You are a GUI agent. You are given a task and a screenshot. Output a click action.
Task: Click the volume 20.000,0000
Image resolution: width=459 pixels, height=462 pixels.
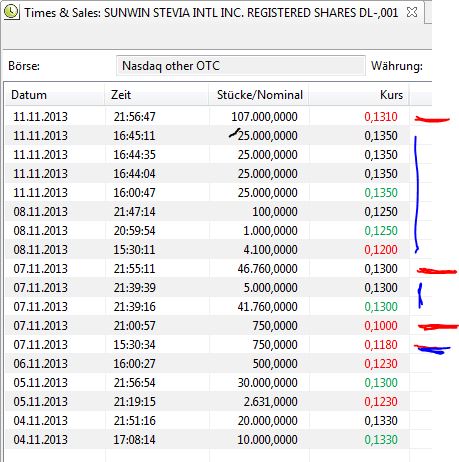coord(268,421)
